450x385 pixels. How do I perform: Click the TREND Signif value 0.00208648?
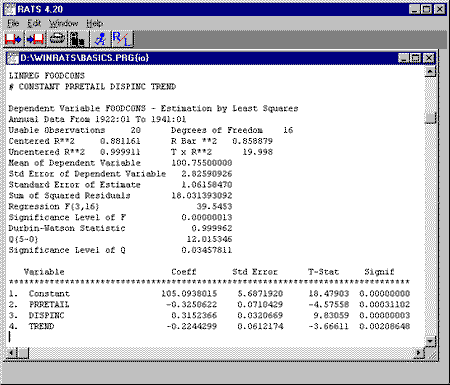tap(385, 326)
